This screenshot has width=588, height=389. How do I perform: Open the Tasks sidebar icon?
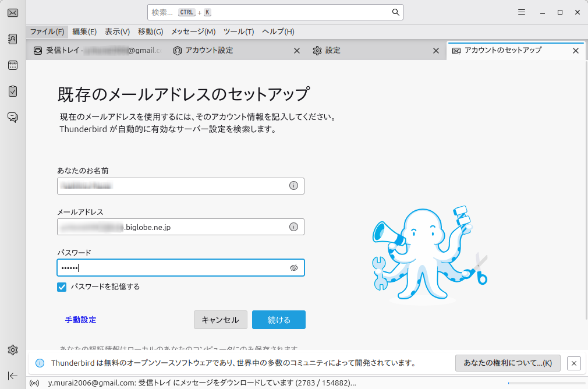12,91
